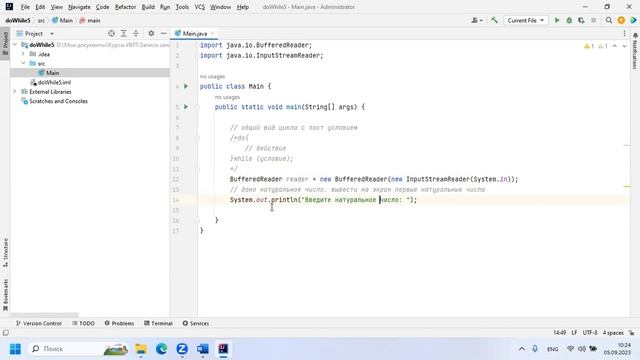Select Scratches and Consoles node
Viewport: 640px width, 360px height.
[54, 101]
